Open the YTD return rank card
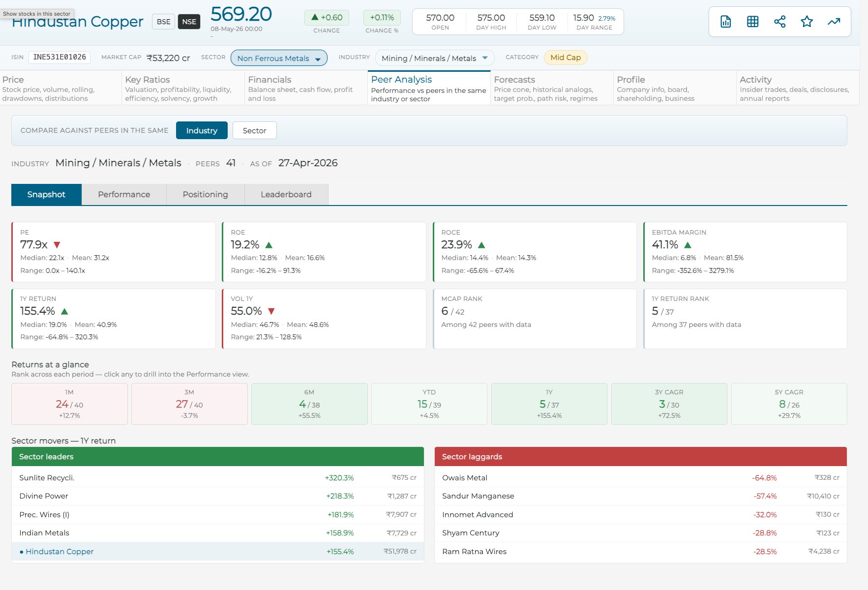Image resolution: width=868 pixels, height=590 pixels. click(x=429, y=404)
